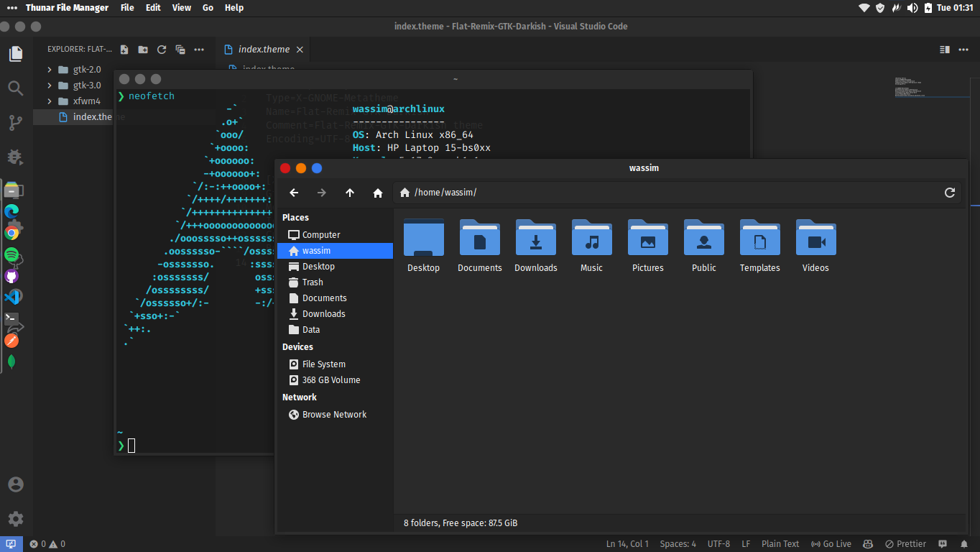Open VS Code notifications bell

point(963,544)
